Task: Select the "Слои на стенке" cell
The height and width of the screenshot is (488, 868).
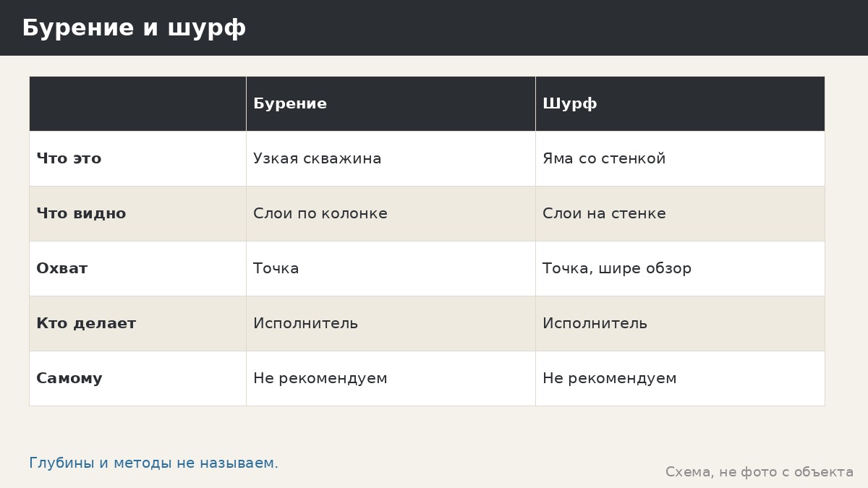Action: (x=680, y=213)
